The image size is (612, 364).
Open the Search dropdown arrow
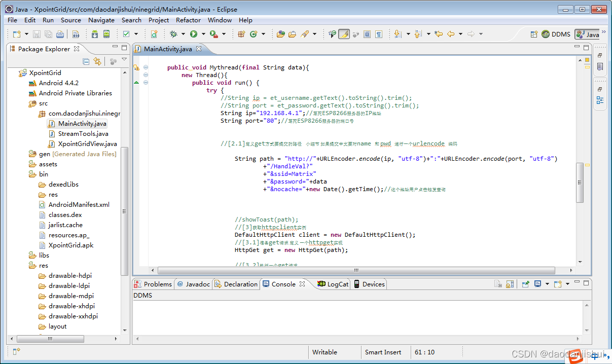coord(314,34)
